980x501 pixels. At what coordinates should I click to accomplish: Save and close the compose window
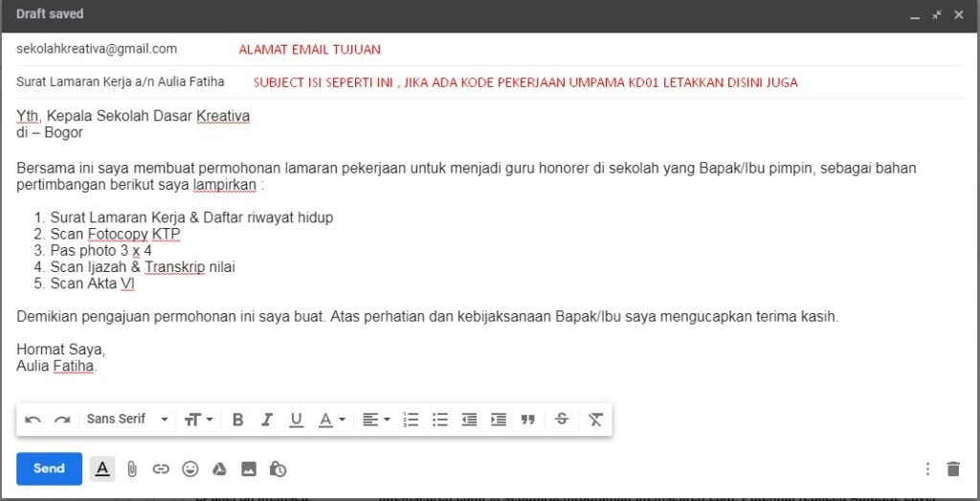click(x=959, y=15)
